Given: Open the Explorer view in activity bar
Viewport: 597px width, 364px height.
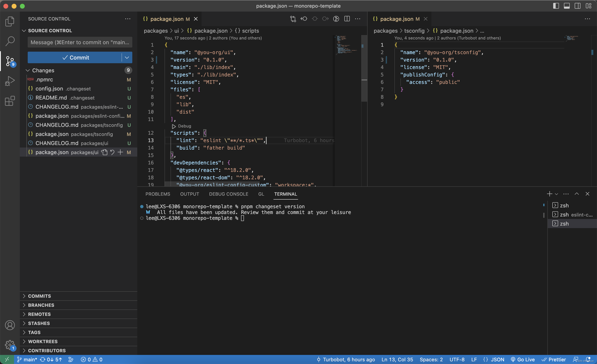Looking at the screenshot, I should tap(10, 21).
